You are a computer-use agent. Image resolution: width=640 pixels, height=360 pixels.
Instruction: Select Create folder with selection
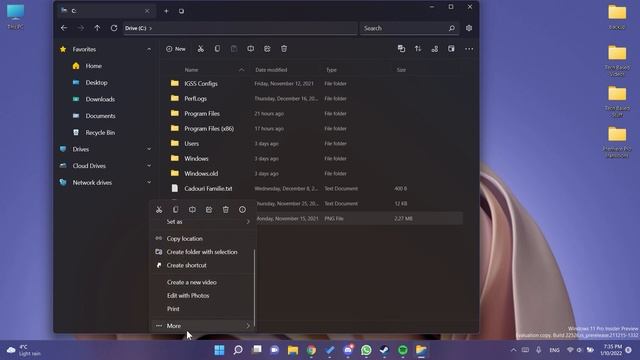pyautogui.click(x=202, y=252)
